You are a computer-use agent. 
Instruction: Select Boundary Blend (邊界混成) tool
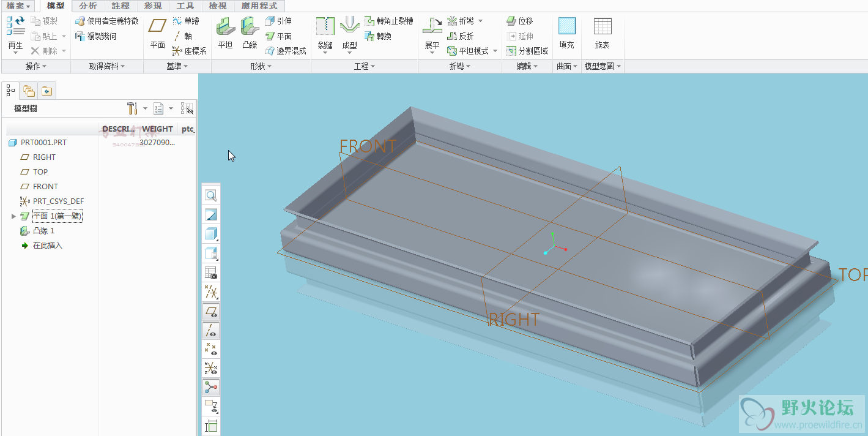point(286,51)
